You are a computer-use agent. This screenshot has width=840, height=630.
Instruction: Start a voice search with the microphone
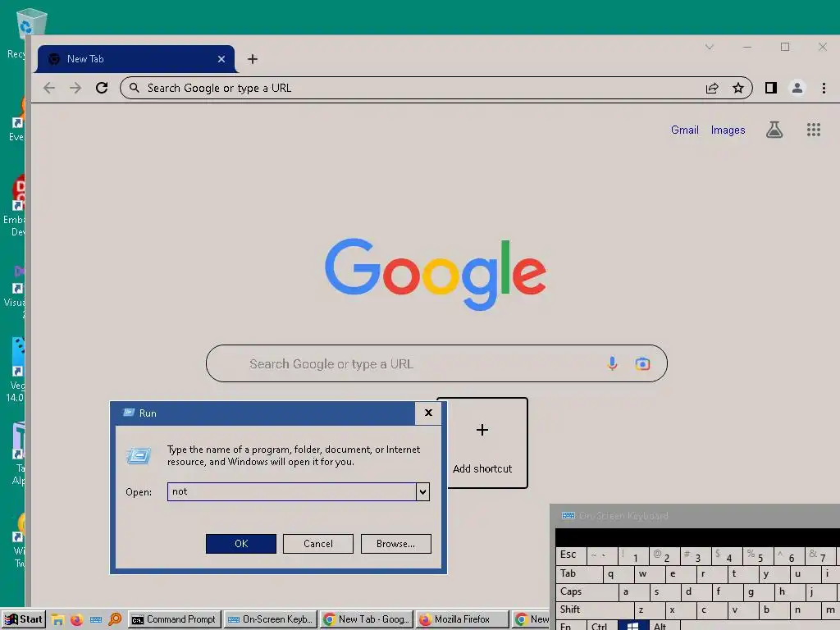pos(612,363)
